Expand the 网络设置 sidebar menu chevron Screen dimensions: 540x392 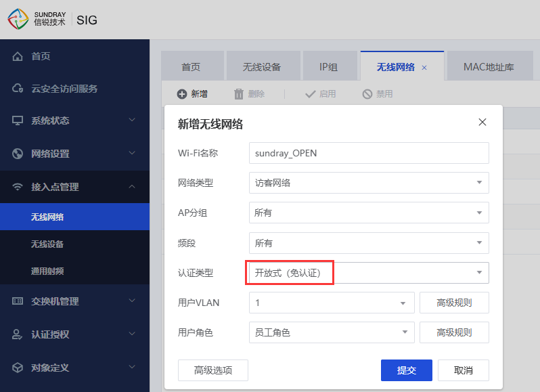pyautogui.click(x=132, y=153)
